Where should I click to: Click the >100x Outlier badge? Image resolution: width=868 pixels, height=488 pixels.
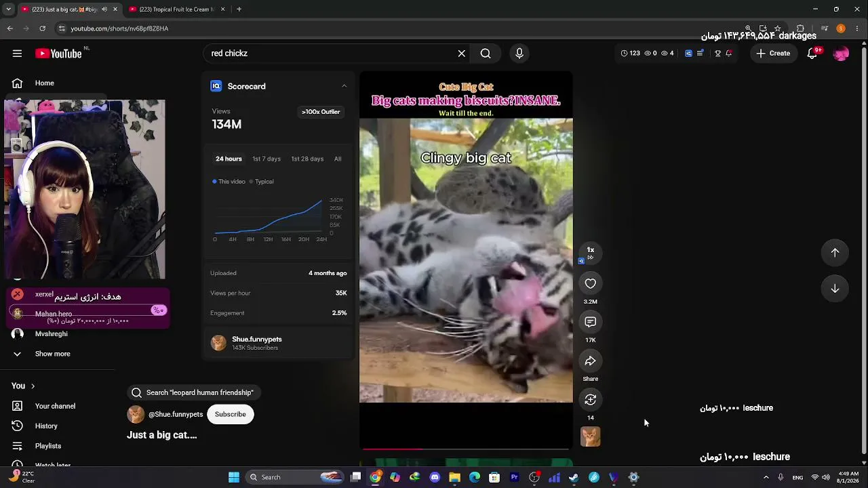point(321,112)
